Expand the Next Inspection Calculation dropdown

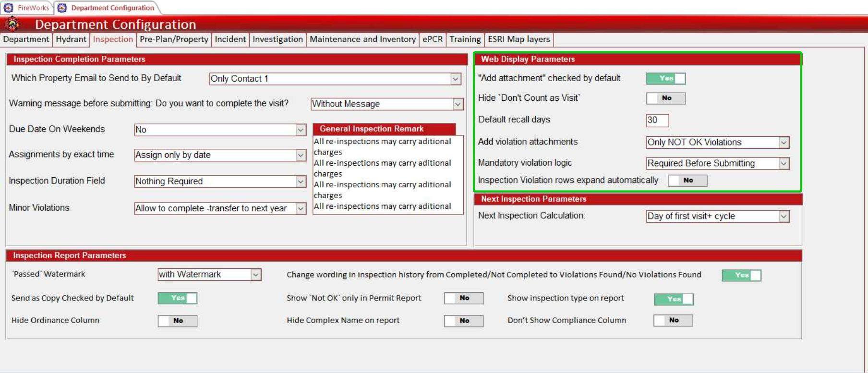click(x=784, y=216)
